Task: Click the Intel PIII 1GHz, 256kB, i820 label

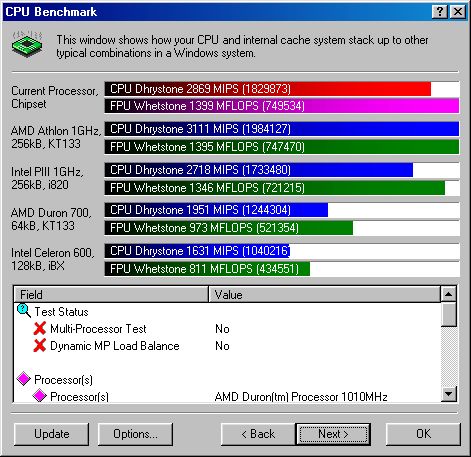Action: coord(47,178)
